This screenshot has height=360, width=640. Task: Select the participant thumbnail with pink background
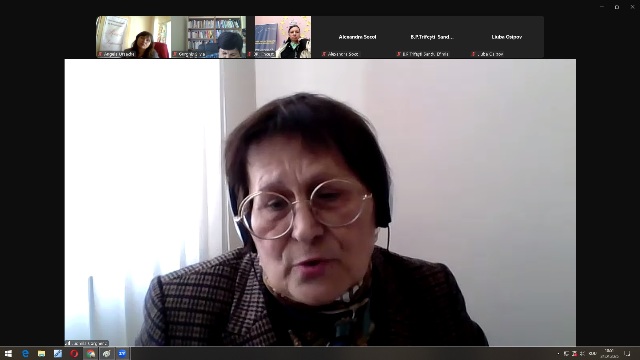click(x=283, y=37)
